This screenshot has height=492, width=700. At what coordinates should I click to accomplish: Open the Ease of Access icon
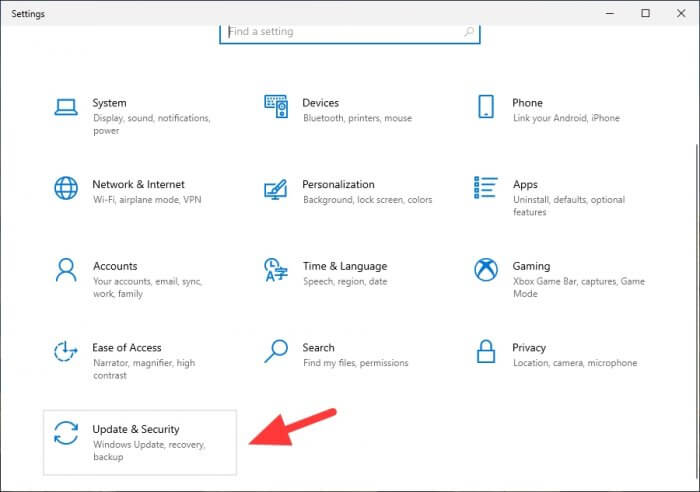pyautogui.click(x=66, y=351)
